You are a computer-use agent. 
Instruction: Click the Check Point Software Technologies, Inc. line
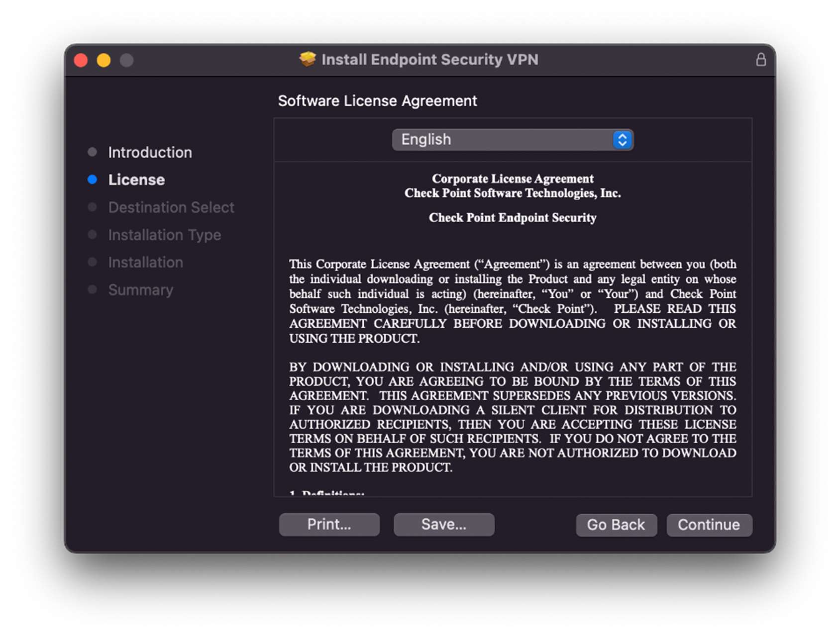click(x=513, y=193)
